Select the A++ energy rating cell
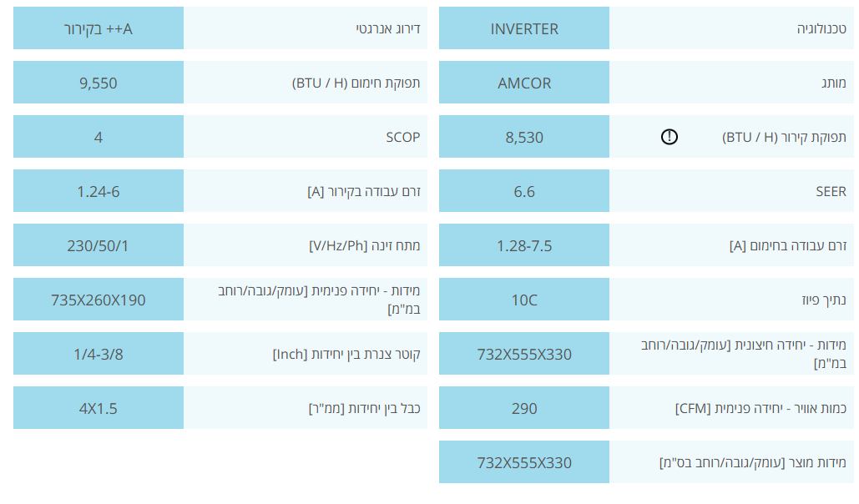 pyautogui.click(x=98, y=28)
